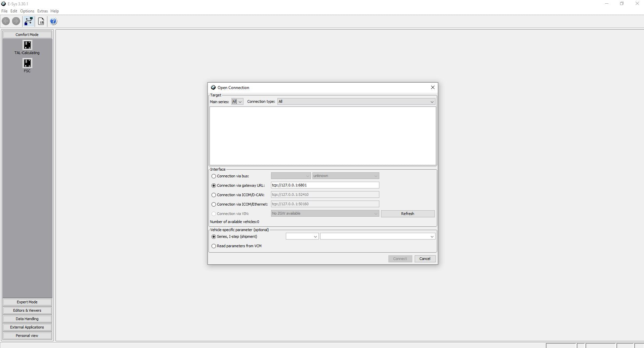This screenshot has height=348, width=644.
Task: Open the Series selection dropdown
Action: tap(302, 236)
